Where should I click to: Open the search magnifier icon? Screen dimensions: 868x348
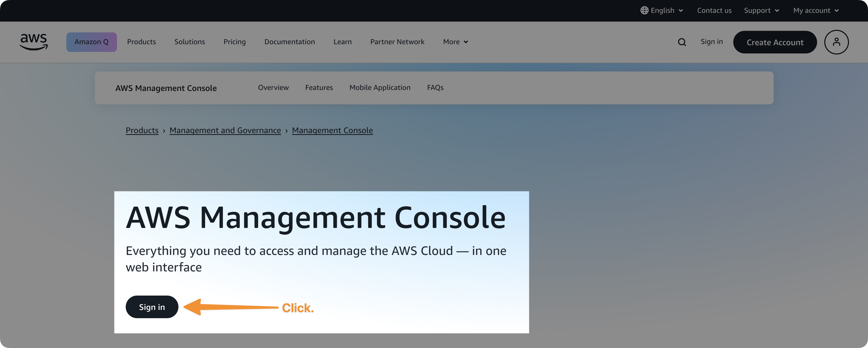(682, 42)
